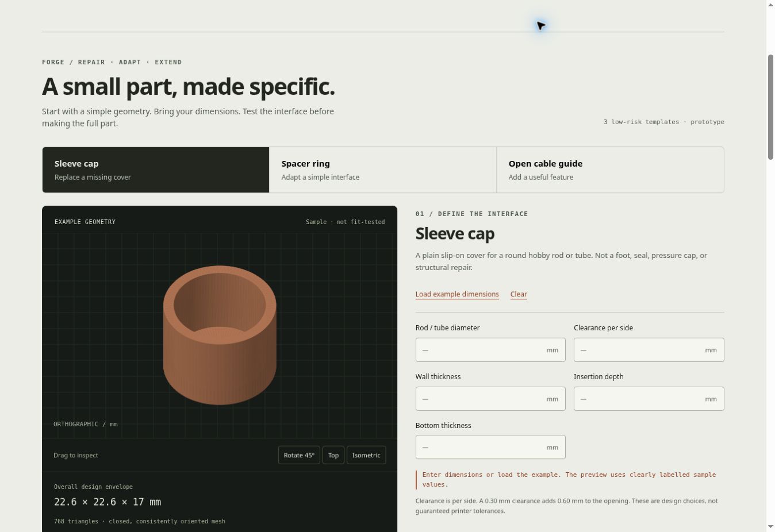Click the "01 / DEFINE THE INTERFACE" step label
The image size is (775, 532).
(x=471, y=214)
